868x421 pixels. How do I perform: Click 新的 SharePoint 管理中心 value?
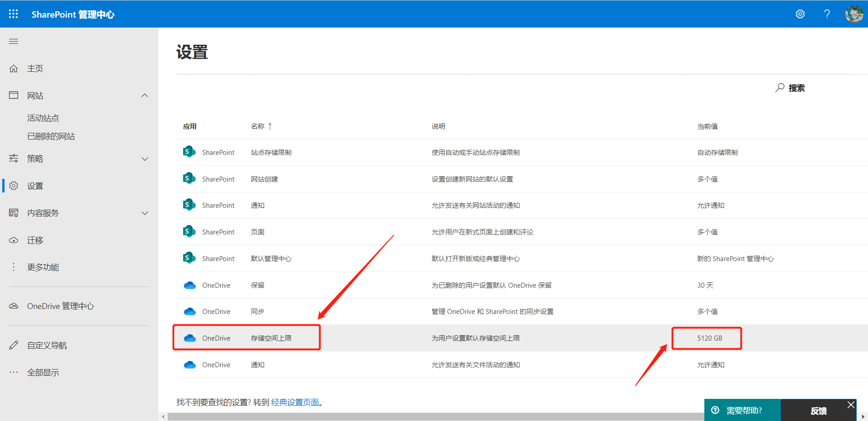tap(735, 259)
